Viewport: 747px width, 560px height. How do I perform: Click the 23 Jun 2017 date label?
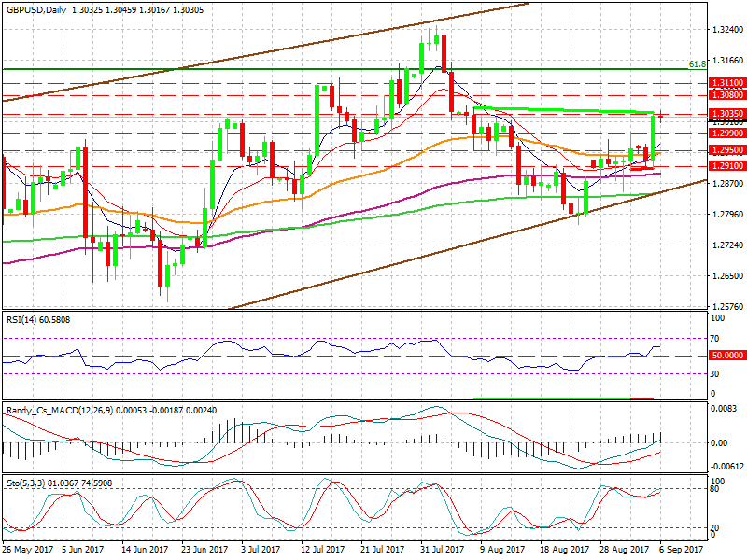coord(204,550)
